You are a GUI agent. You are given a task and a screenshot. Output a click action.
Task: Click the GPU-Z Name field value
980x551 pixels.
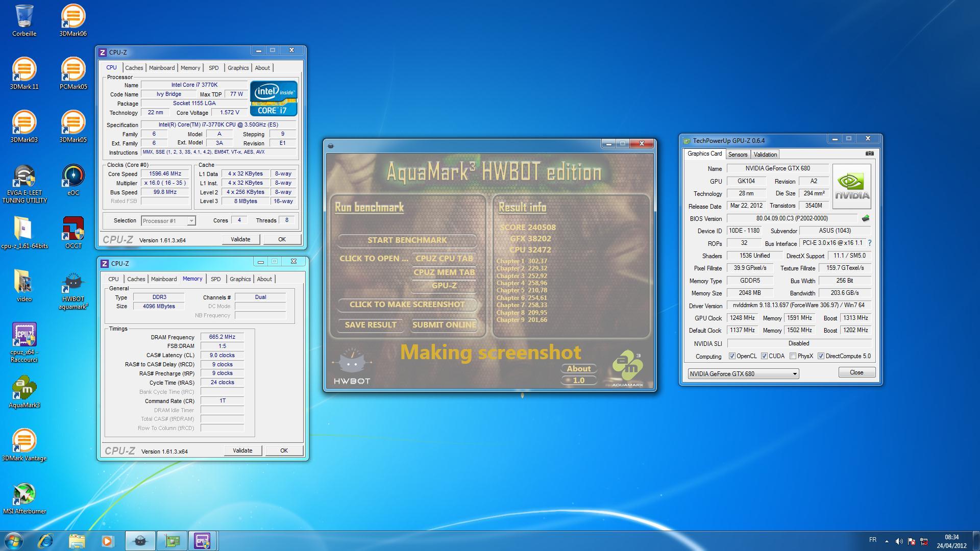pos(777,168)
